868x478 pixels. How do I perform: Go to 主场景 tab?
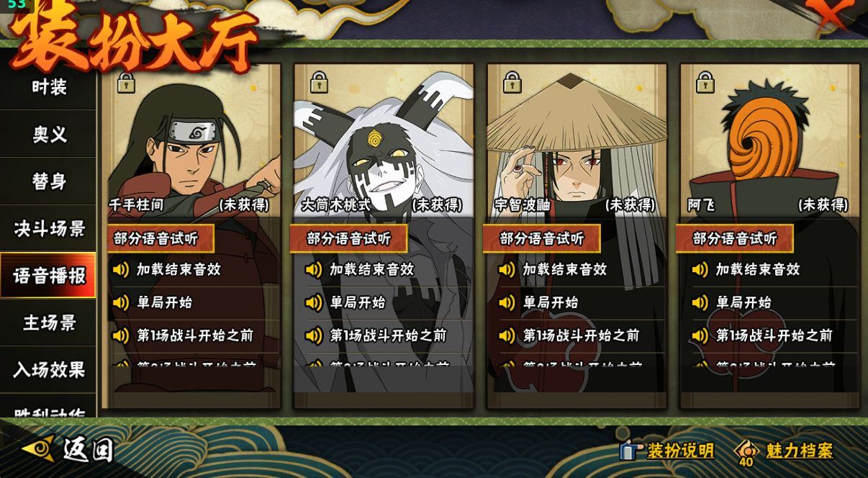48,323
